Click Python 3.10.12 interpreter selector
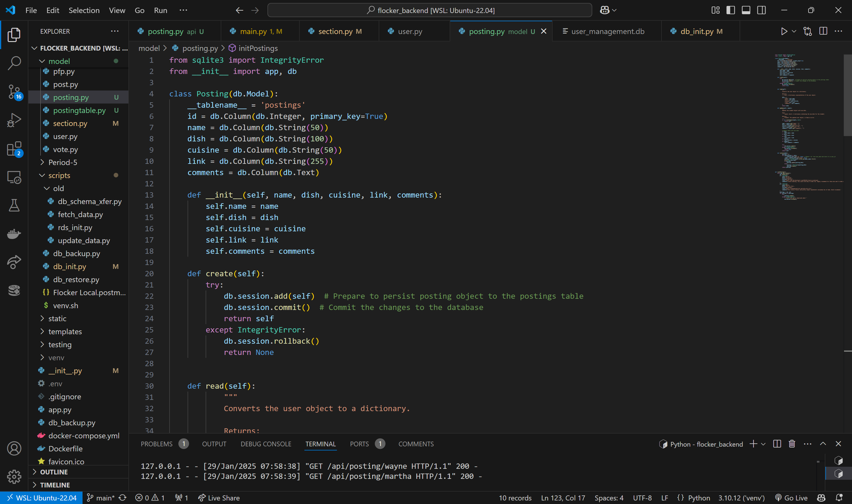This screenshot has width=852, height=504. click(x=741, y=498)
